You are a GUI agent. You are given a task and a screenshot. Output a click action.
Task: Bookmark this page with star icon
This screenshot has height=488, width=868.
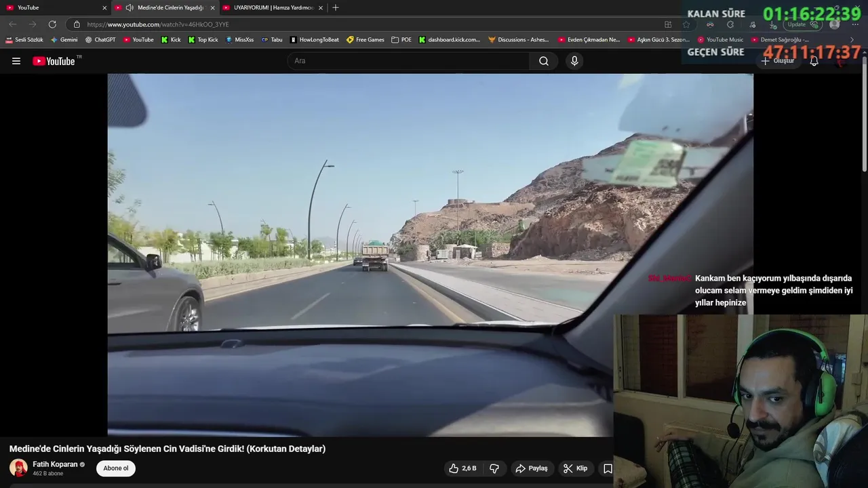(686, 24)
